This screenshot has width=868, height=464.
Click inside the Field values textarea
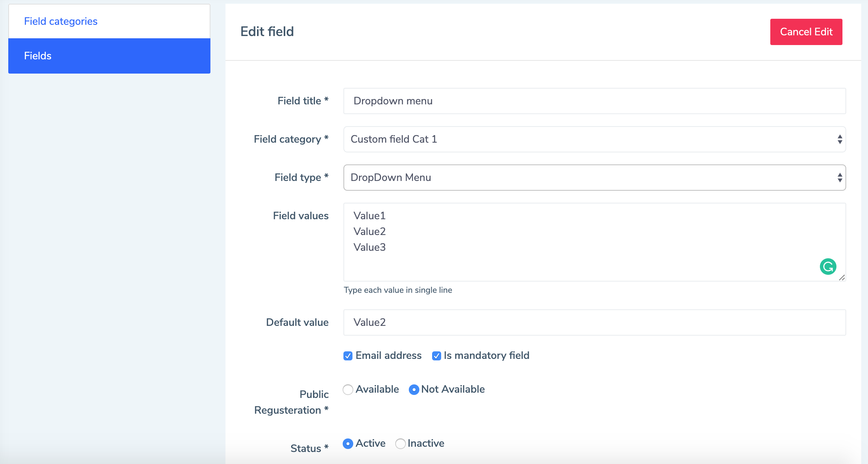(x=594, y=242)
